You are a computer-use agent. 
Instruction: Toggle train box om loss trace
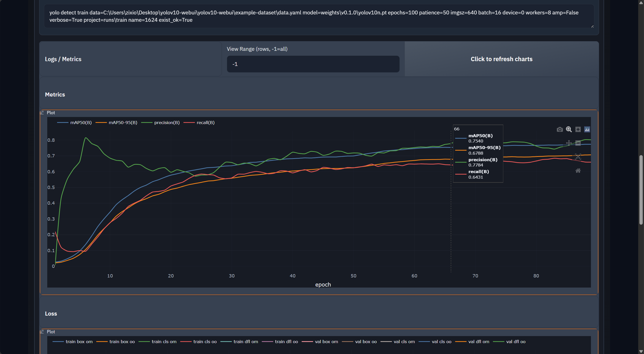pos(79,342)
